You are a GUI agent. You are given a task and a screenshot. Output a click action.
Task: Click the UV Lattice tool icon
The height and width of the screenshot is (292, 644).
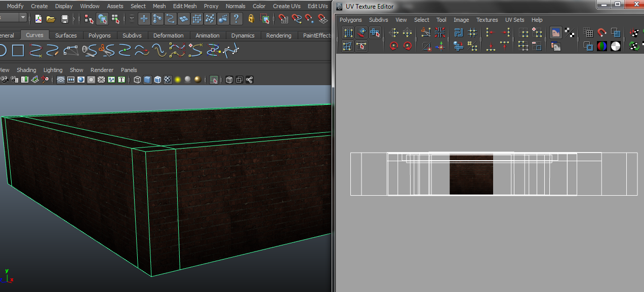point(348,33)
